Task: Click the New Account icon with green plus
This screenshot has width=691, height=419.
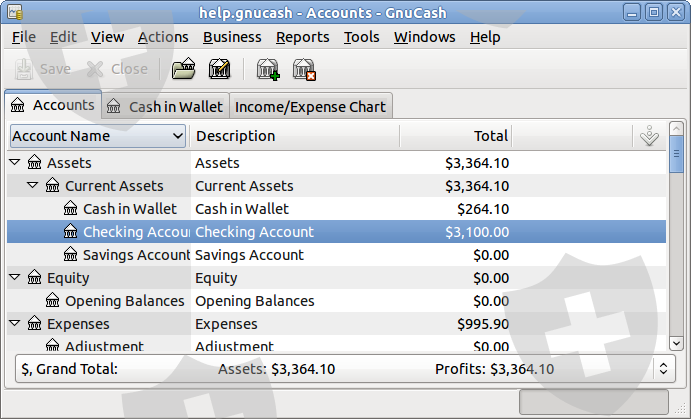Action: (x=268, y=69)
